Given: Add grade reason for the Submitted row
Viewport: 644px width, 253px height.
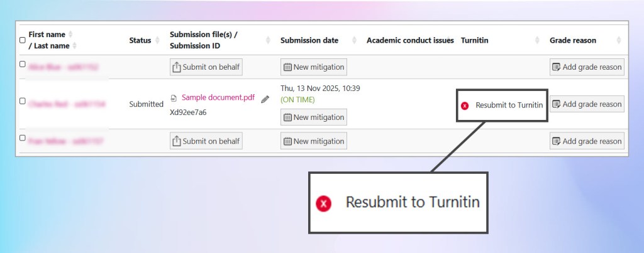Looking at the screenshot, I should [x=587, y=104].
